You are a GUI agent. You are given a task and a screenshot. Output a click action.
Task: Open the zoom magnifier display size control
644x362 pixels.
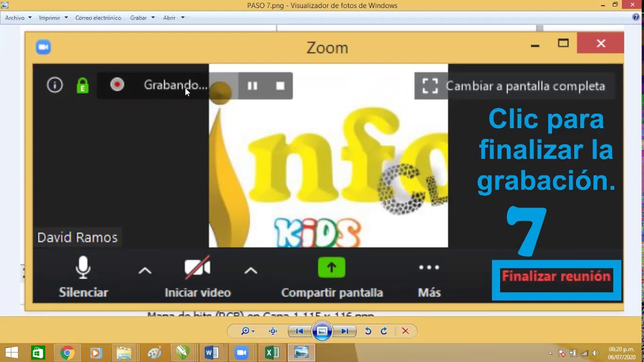[x=248, y=331]
